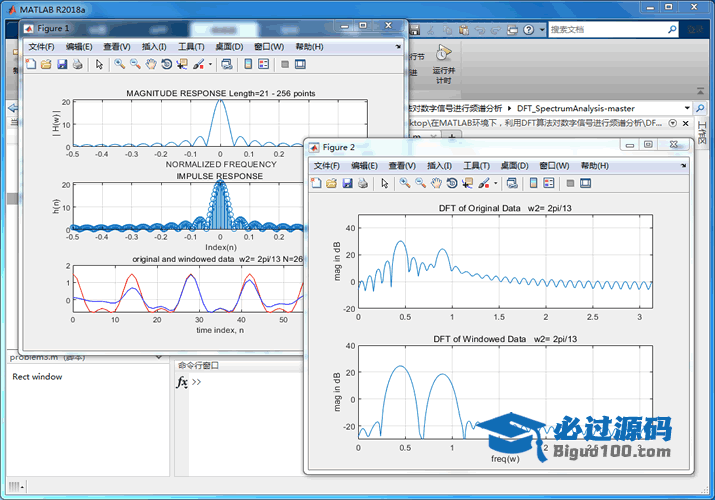
Task: Select Brush data tool in Figure 1
Action: point(198,64)
